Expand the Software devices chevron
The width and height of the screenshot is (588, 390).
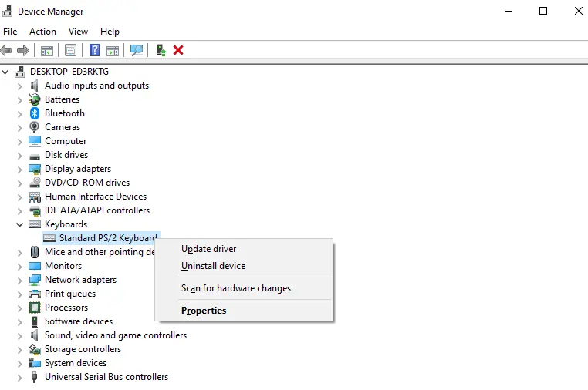tap(19, 322)
